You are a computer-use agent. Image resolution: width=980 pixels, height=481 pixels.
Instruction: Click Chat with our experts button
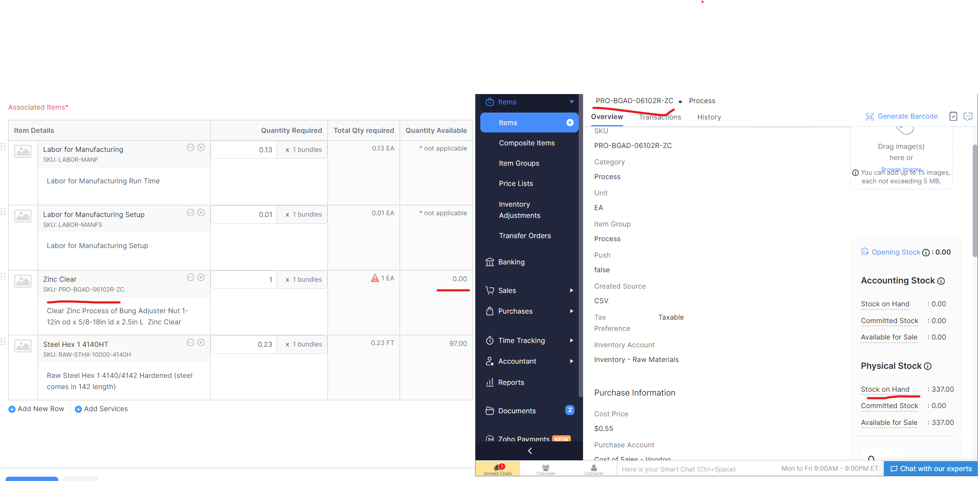pyautogui.click(x=931, y=468)
